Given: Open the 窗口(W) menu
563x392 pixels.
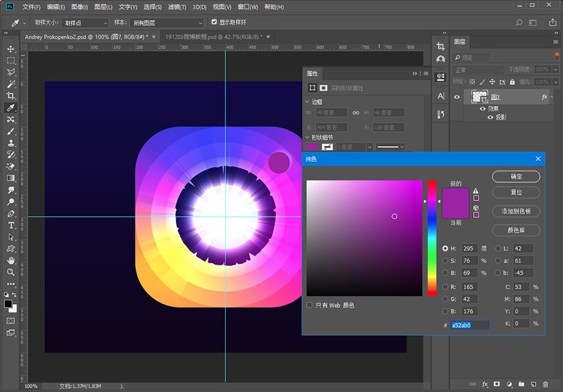Looking at the screenshot, I should click(248, 7).
